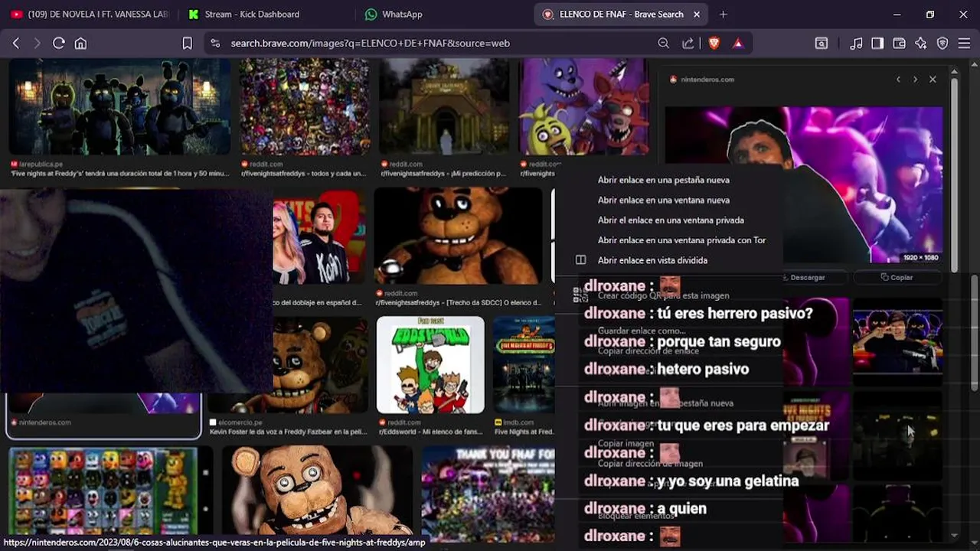Click the split view icon in context menu
This screenshot has width=980, height=551.
[x=580, y=260]
